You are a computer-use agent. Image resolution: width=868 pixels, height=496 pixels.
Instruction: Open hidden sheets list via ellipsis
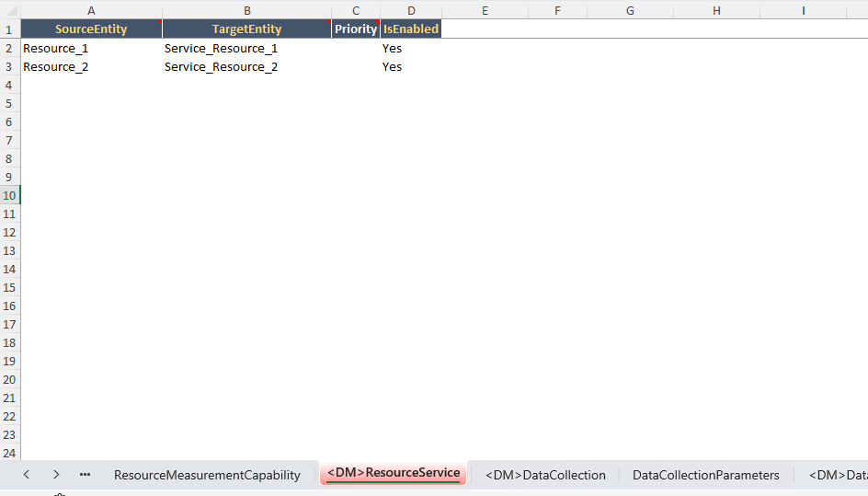pos(85,475)
